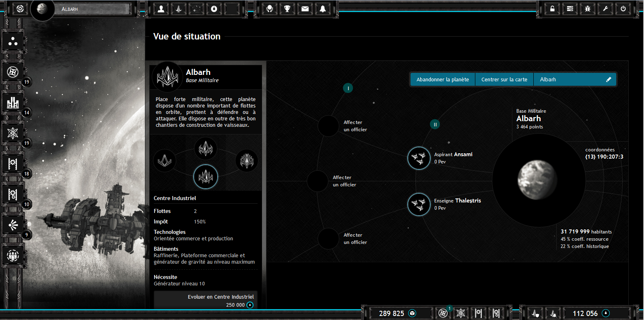The height and width of the screenshot is (320, 644).
Task: Select Aspirant Ansami fleet commander
Action: point(453,154)
